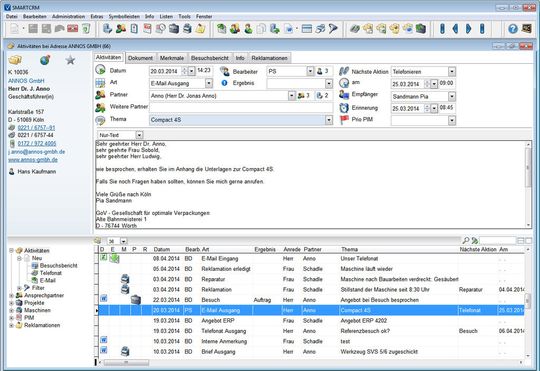Click the mobile link 0172 / 972 4005
Image resolution: width=540 pixels, height=371 pixels.
37,143
